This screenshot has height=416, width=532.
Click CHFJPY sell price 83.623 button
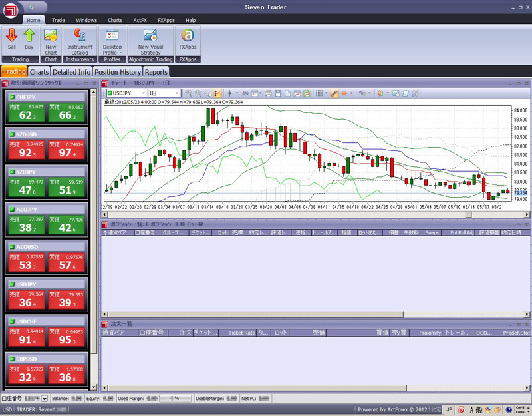27,112
